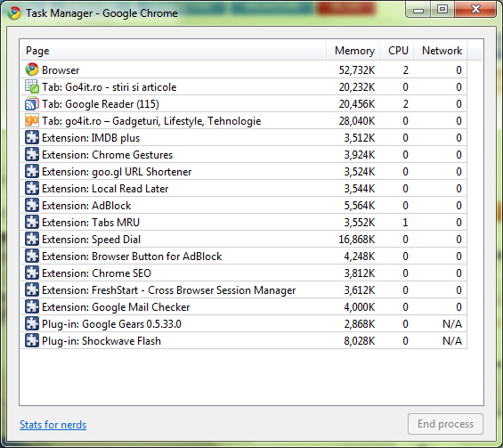503x448 pixels.
Task: Select the Extension: Chrome Gestures row
Action: (x=244, y=155)
